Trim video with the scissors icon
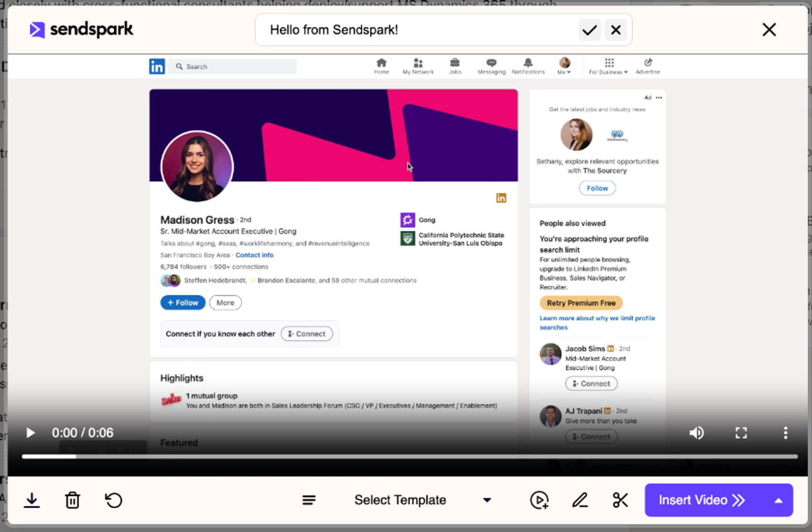 point(620,501)
